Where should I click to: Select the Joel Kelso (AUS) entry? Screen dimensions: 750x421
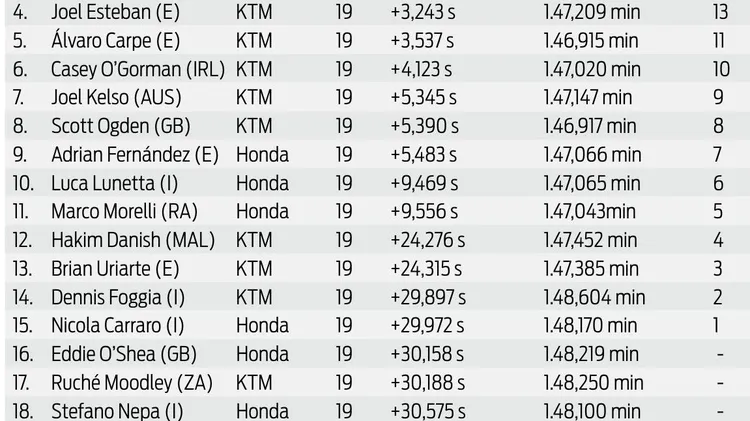[117, 99]
